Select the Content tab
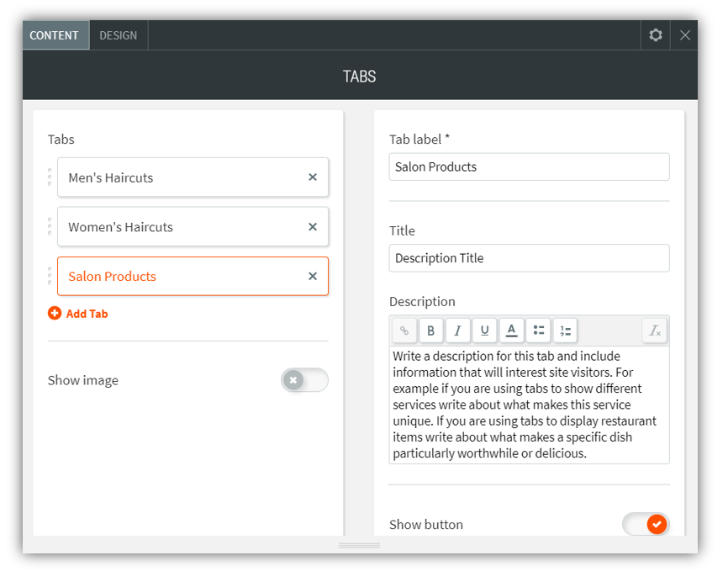The image size is (728, 582). coord(55,35)
